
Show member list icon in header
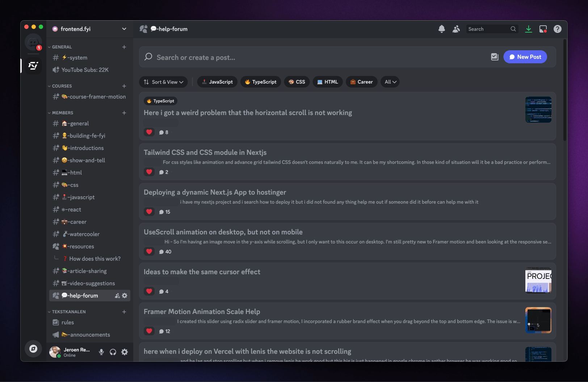tap(456, 29)
